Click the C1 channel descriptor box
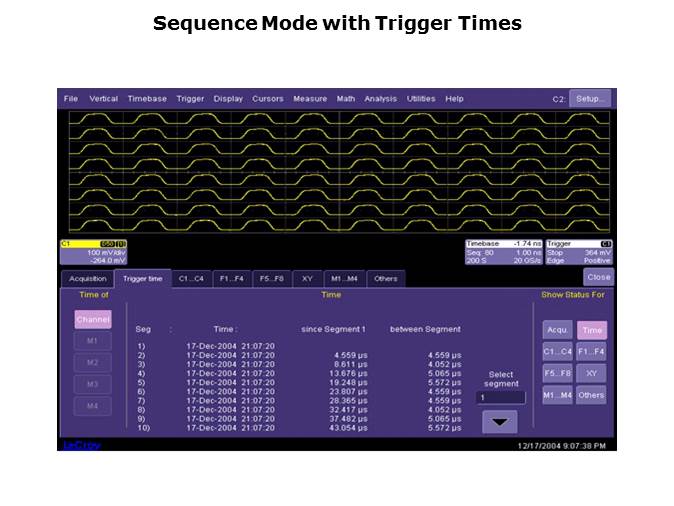This screenshot has height=506, width=674. tap(93, 251)
